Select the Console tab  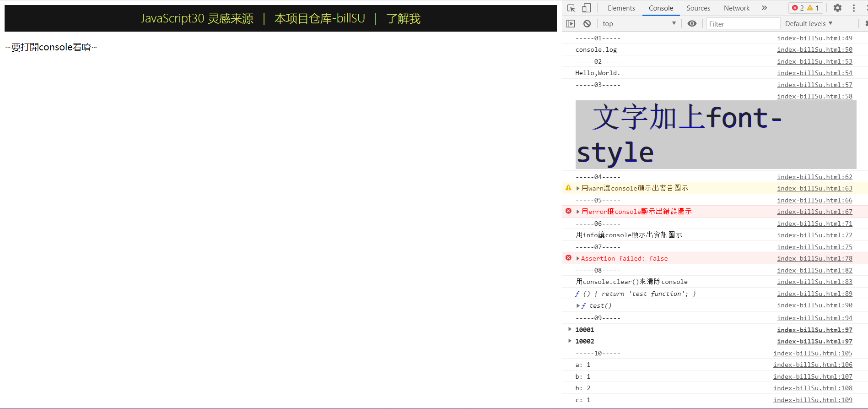(661, 8)
